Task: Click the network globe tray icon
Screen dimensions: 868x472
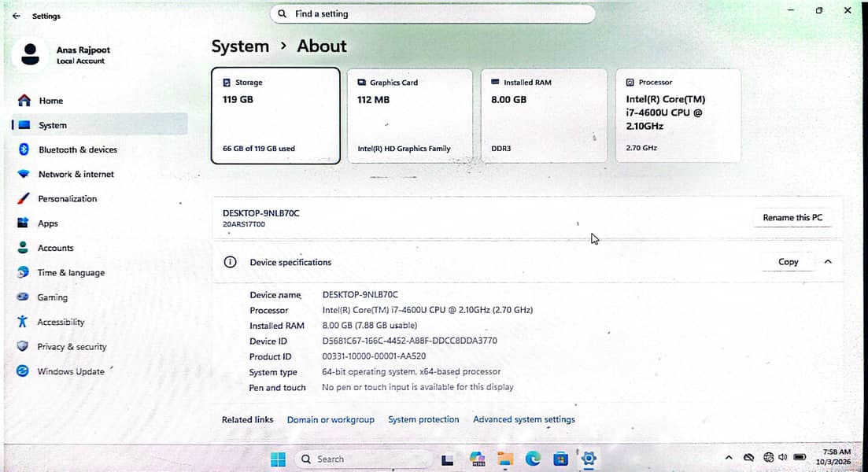Action: pyautogui.click(x=768, y=457)
